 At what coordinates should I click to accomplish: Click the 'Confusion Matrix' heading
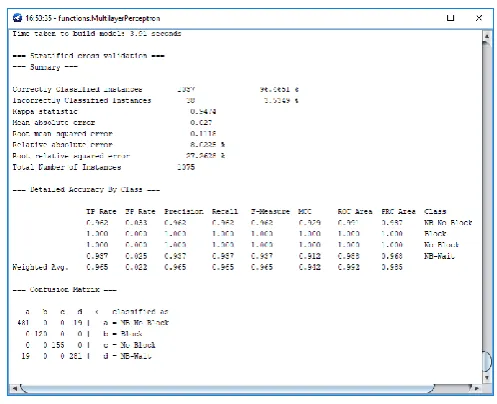click(x=65, y=289)
